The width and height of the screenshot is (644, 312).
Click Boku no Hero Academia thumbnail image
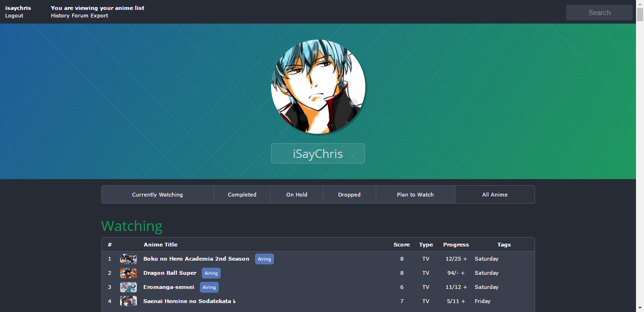[128, 259]
